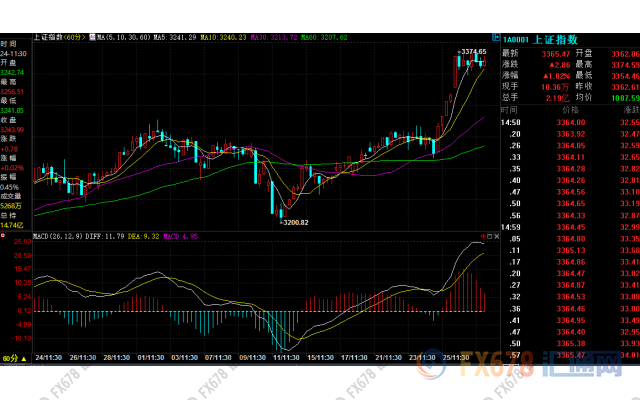Screen dimensions: 640x400
Task: Select the magenta MA30 legend value
Action: [277, 37]
